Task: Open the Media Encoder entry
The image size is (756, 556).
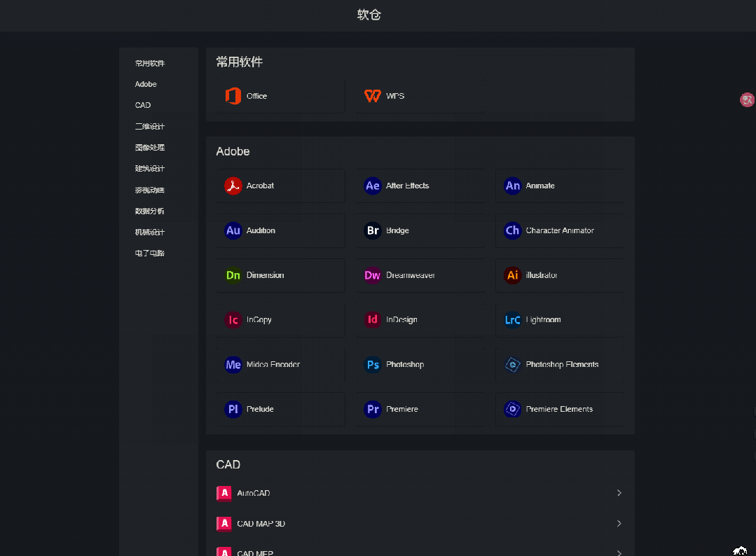Action: pos(273,364)
